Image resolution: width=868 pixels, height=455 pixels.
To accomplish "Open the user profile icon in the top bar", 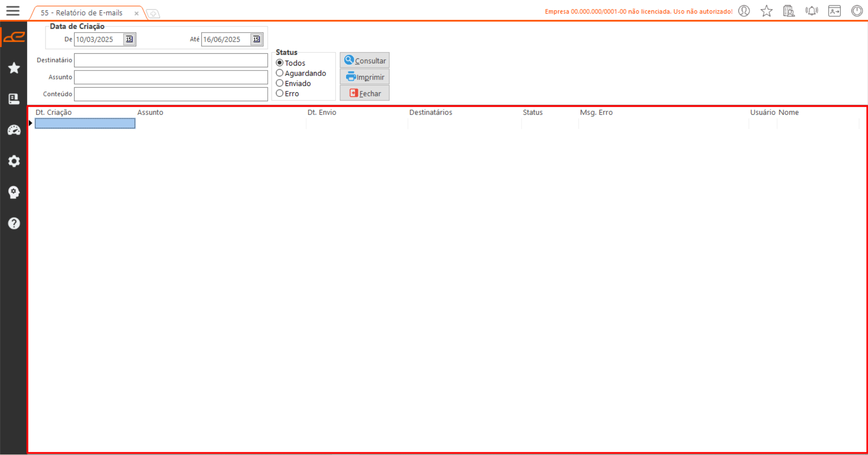I will (744, 11).
